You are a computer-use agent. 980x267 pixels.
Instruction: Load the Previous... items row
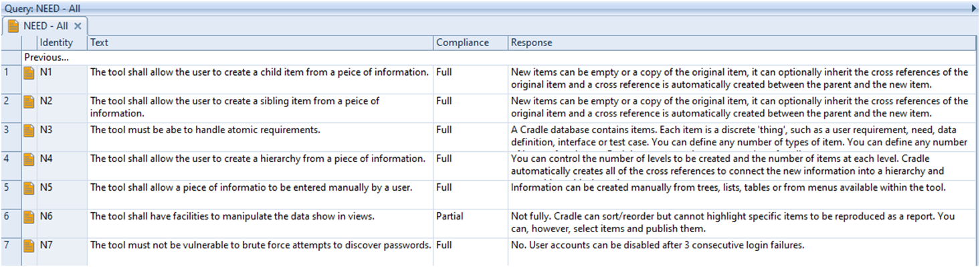tap(46, 58)
